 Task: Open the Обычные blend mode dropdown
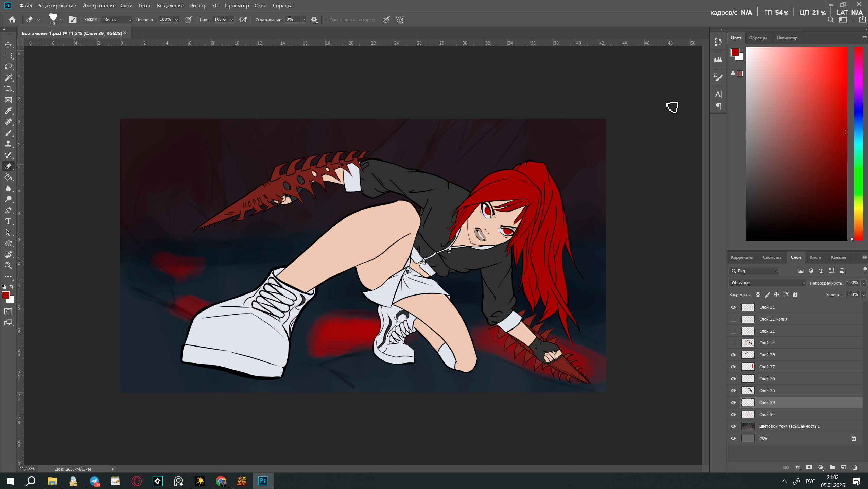coord(767,283)
